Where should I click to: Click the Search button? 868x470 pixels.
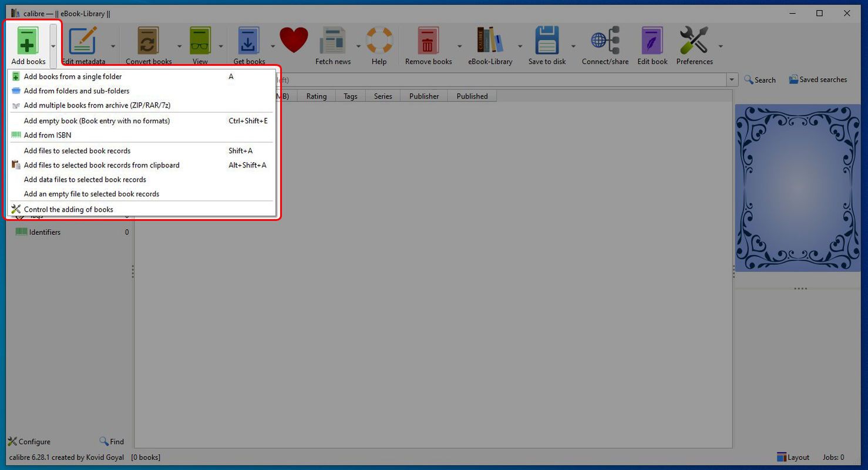[760, 79]
